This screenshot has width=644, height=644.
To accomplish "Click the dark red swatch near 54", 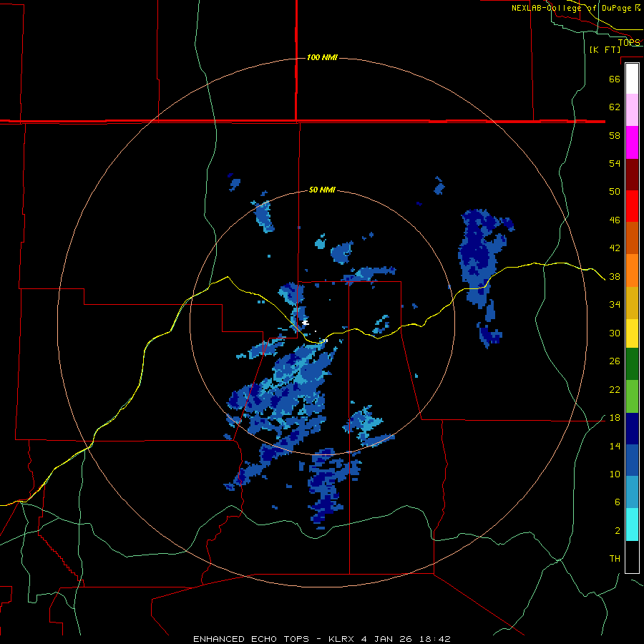I will [x=632, y=174].
